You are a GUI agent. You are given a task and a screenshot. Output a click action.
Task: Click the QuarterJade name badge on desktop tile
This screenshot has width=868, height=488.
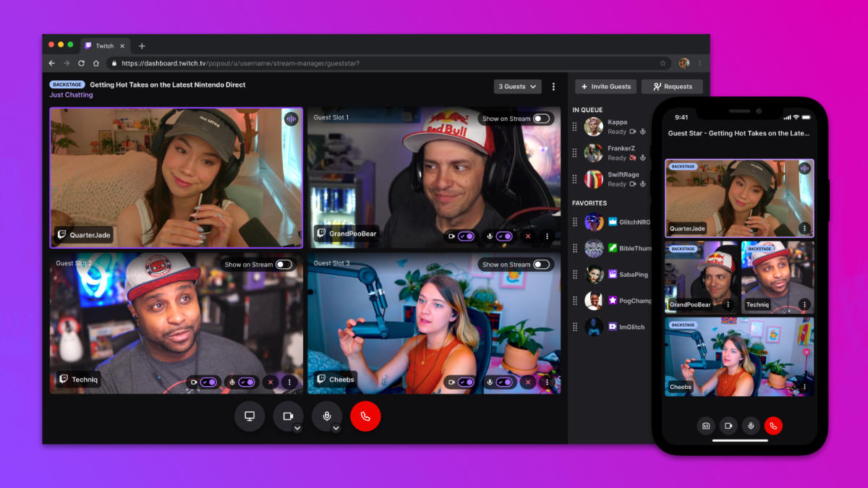coord(84,235)
